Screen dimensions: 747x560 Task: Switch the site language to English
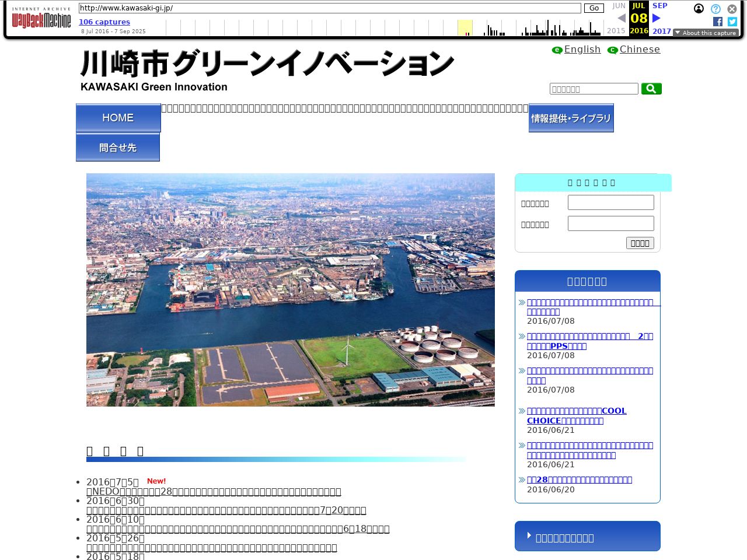(x=582, y=50)
